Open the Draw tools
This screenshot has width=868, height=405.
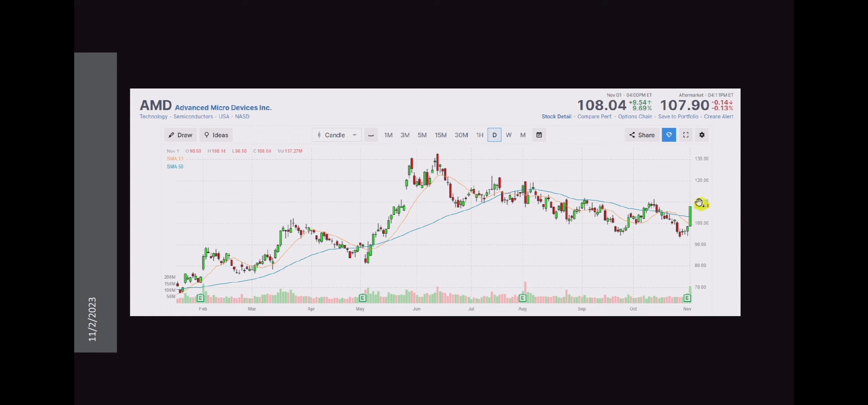coord(180,135)
